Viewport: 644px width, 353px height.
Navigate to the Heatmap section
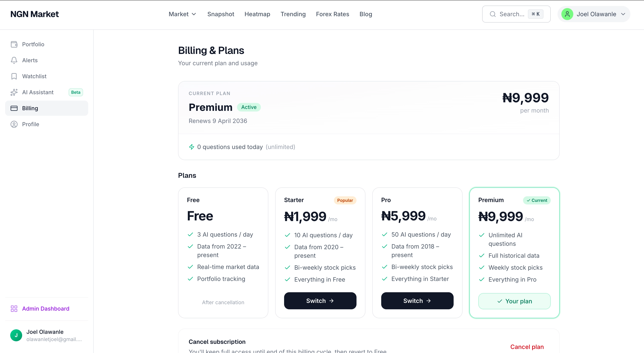[x=257, y=14]
